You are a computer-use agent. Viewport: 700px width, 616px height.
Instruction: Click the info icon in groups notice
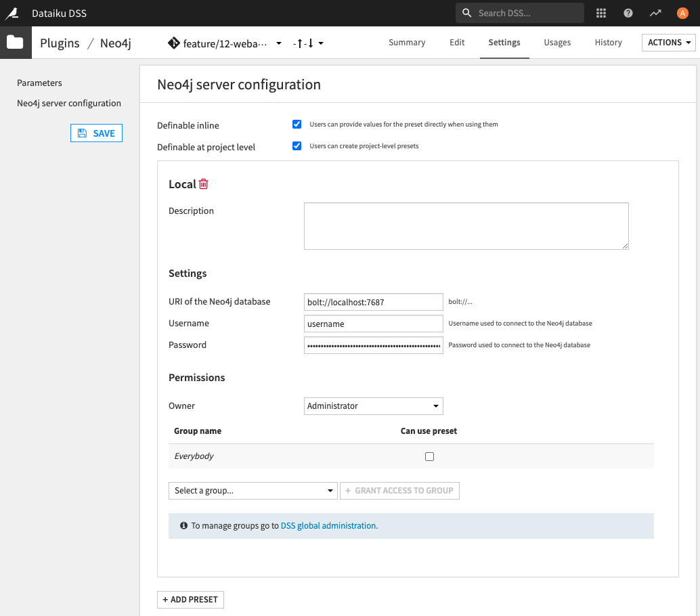pyautogui.click(x=183, y=525)
